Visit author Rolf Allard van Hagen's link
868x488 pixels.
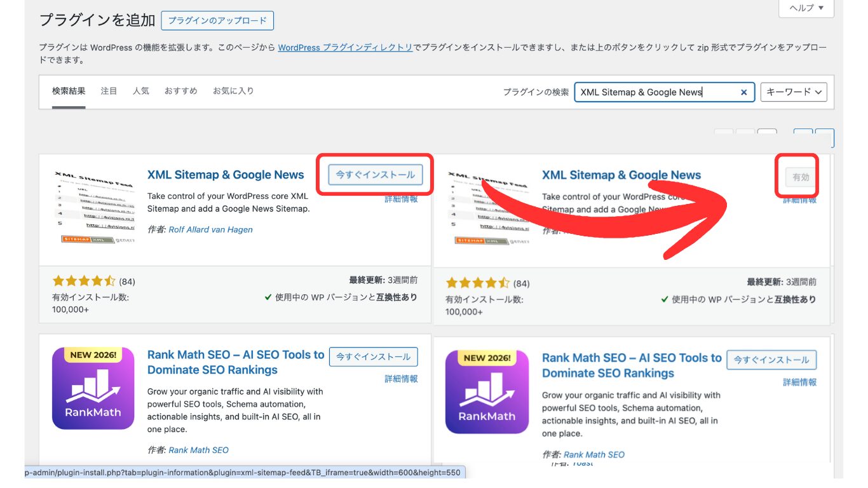[210, 229]
